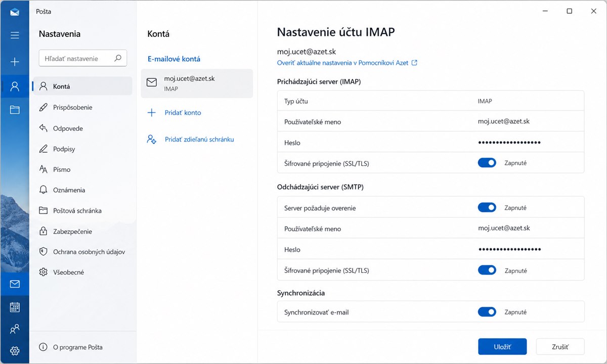Select the accounts person icon in left rail
The image size is (607, 364).
[15, 86]
